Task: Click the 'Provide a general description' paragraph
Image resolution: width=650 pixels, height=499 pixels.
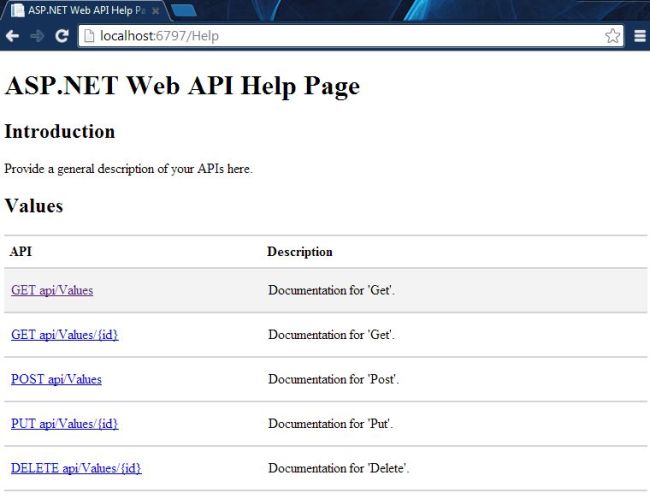Action: pos(129,169)
